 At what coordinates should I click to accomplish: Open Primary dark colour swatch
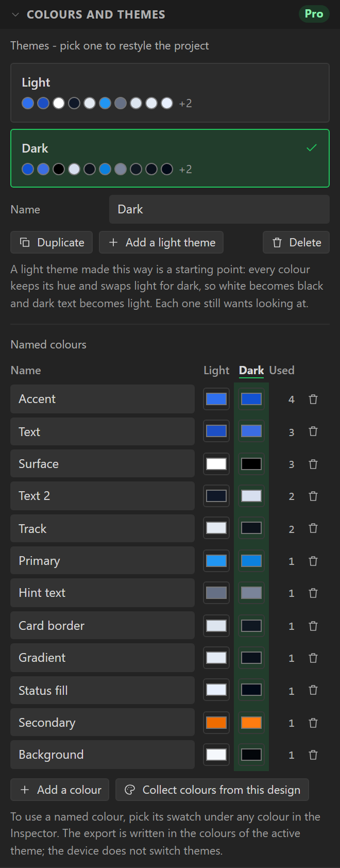pyautogui.click(x=251, y=561)
